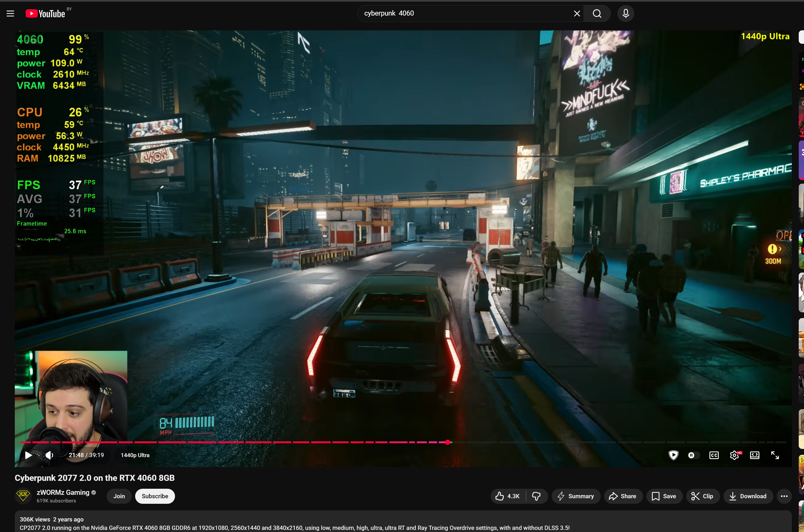The image size is (804, 532).
Task: Play the paused video
Action: pos(29,455)
